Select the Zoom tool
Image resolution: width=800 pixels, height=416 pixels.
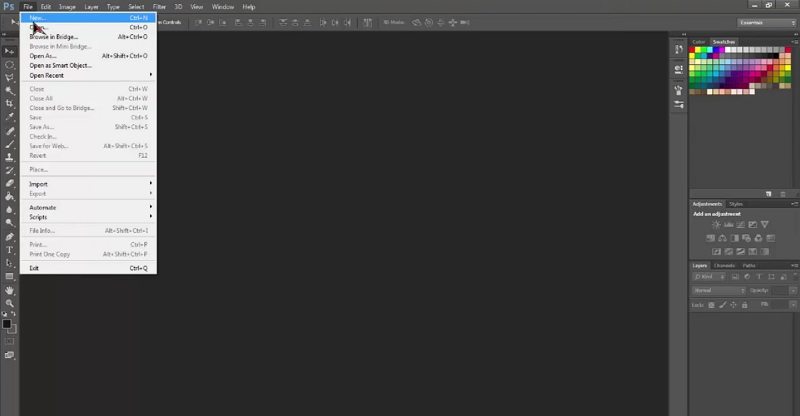pyautogui.click(x=9, y=303)
